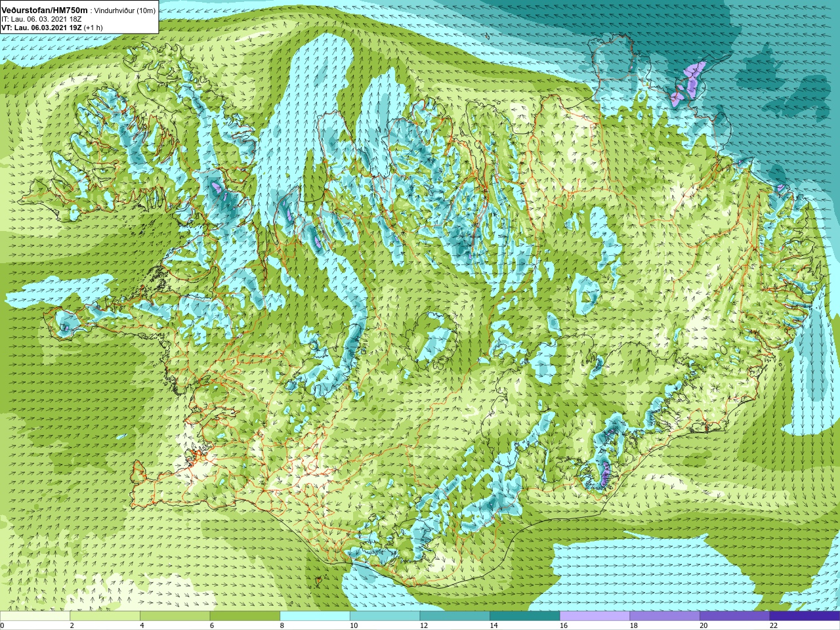The image size is (840, 630).
Task: Click the '16' legend scale label
Action: pos(564,625)
